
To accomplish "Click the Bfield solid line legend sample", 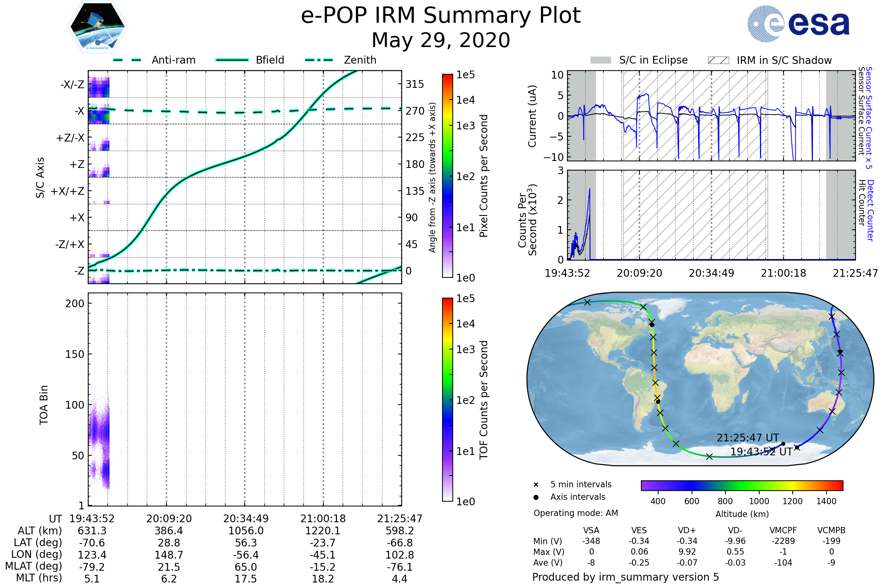I will tap(232, 60).
